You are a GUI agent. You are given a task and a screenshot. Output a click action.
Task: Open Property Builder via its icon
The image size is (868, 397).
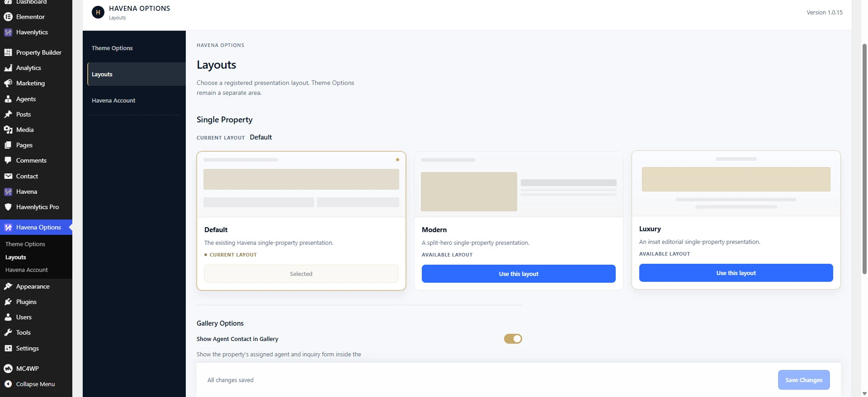coord(8,52)
